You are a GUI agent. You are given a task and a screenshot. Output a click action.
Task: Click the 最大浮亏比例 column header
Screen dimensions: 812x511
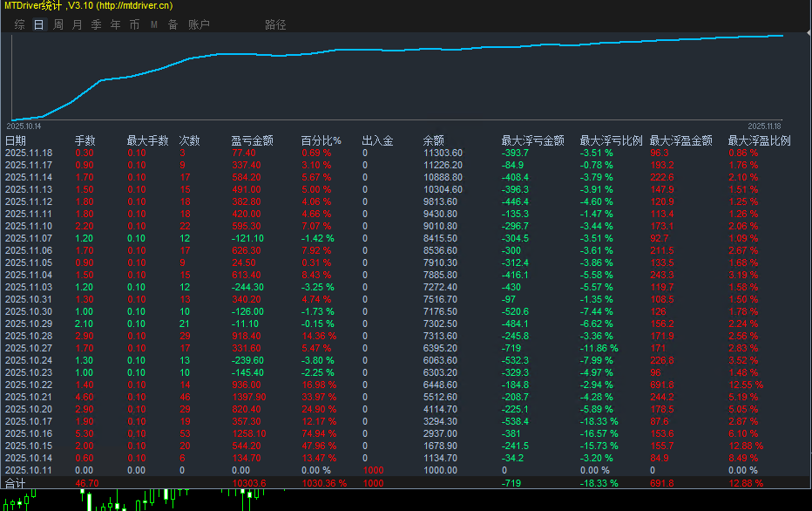[x=611, y=140]
